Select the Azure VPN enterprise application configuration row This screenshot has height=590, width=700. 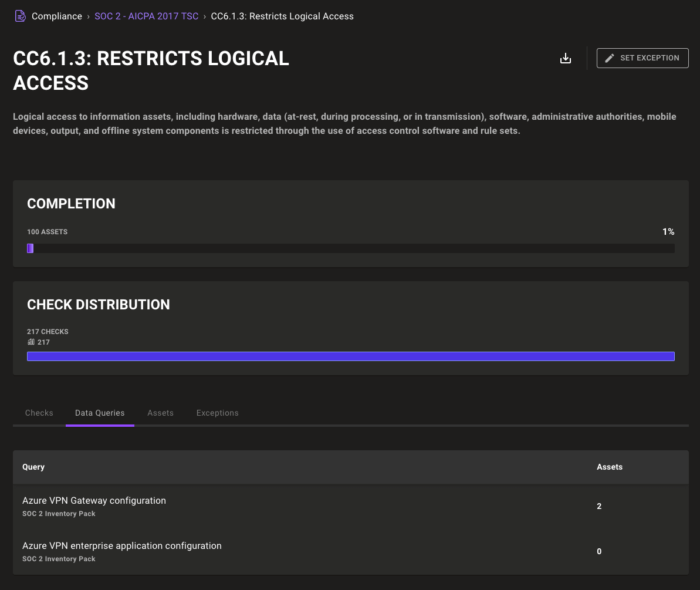pos(122,545)
